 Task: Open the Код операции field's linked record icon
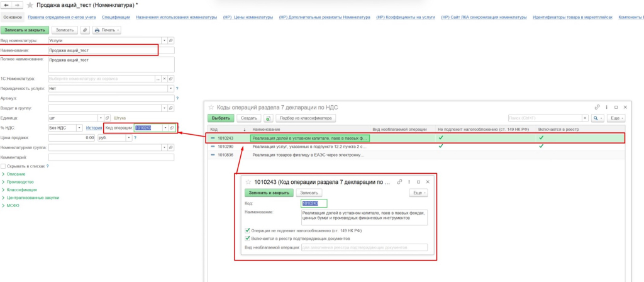(172, 128)
